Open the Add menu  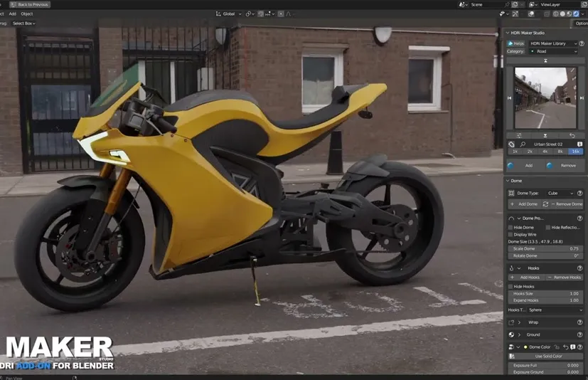12,14
